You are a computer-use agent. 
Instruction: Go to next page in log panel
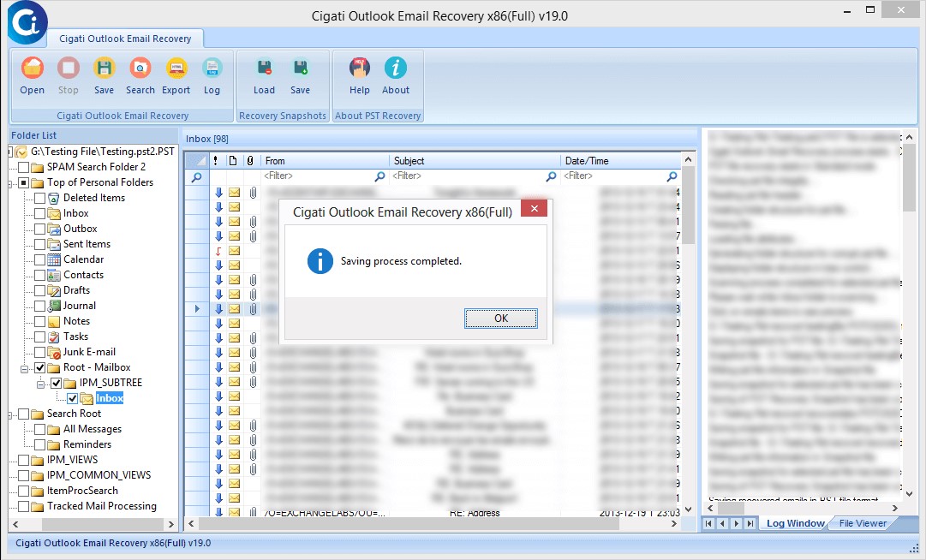(736, 523)
